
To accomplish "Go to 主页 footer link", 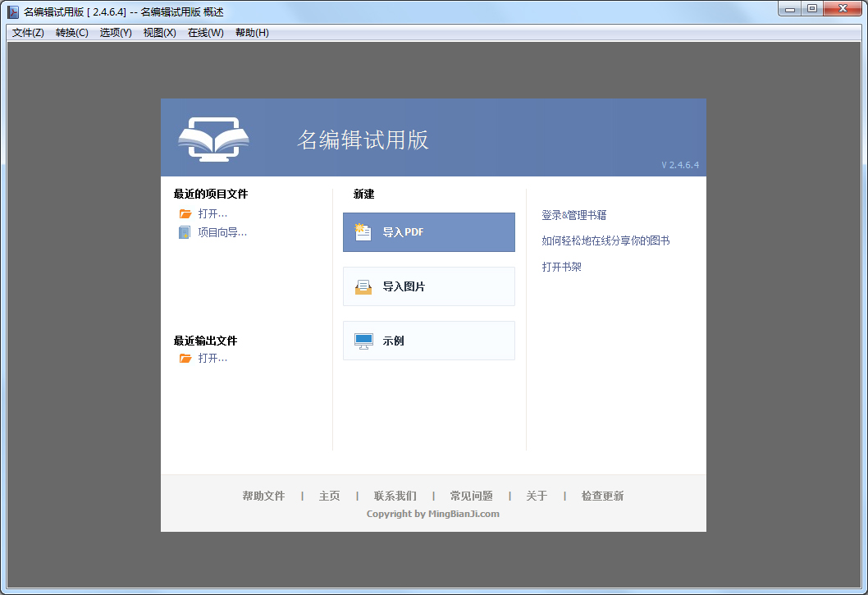I will (329, 496).
